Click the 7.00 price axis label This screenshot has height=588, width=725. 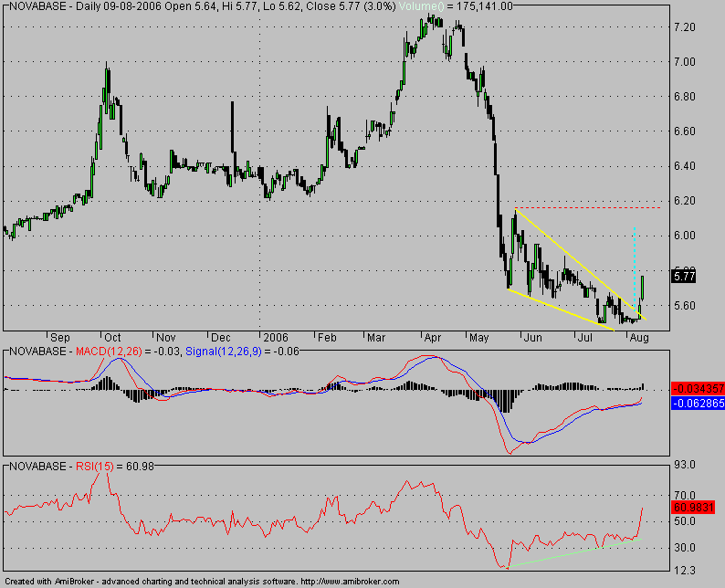click(685, 62)
